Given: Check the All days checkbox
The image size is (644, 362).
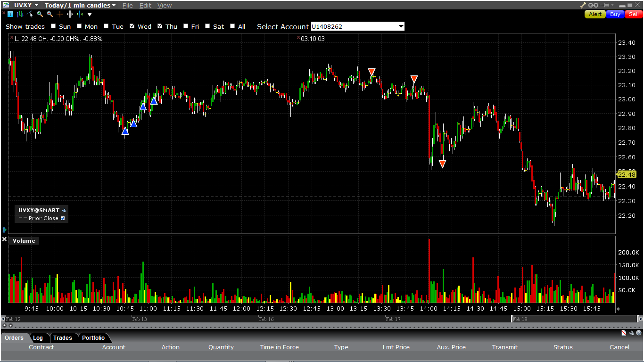Looking at the screenshot, I should (x=231, y=26).
